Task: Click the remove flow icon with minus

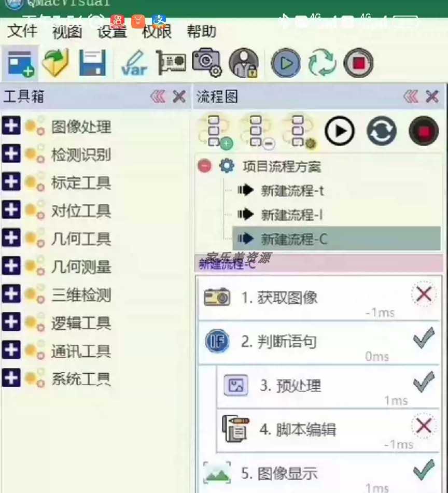Action: pos(258,132)
